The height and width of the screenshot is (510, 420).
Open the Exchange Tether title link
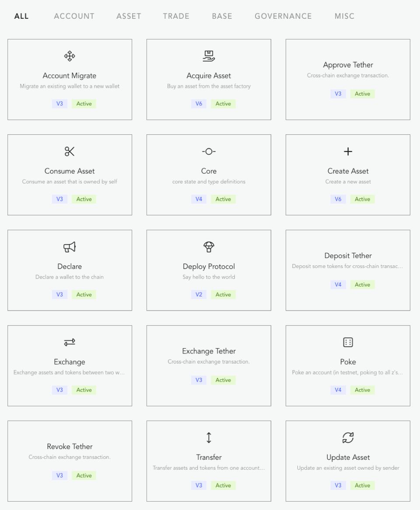tap(209, 351)
